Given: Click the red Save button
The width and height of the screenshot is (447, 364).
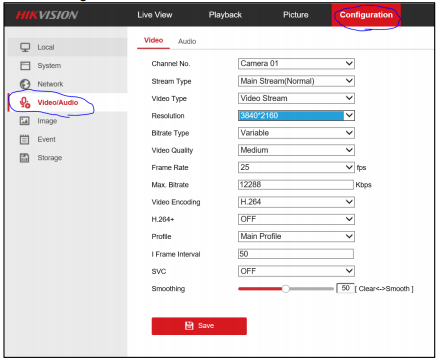Looking at the screenshot, I should click(x=199, y=326).
